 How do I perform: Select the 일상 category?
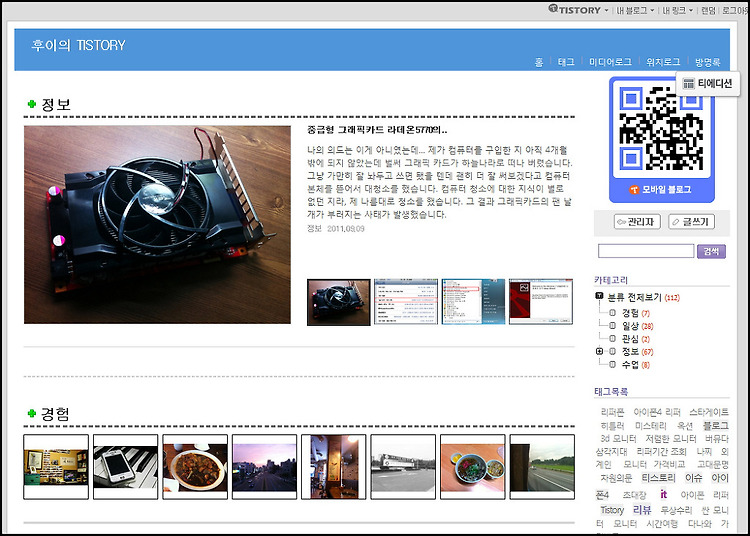pyautogui.click(x=637, y=326)
